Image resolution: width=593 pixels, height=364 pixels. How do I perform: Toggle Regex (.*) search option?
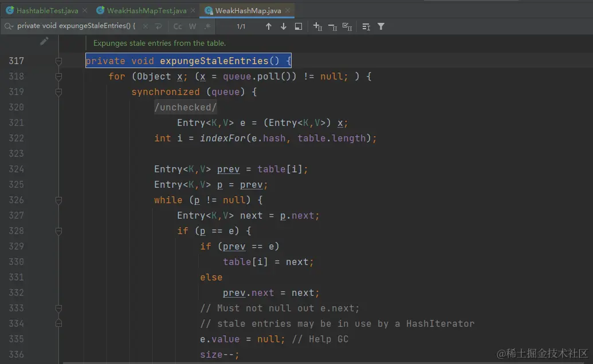click(207, 26)
